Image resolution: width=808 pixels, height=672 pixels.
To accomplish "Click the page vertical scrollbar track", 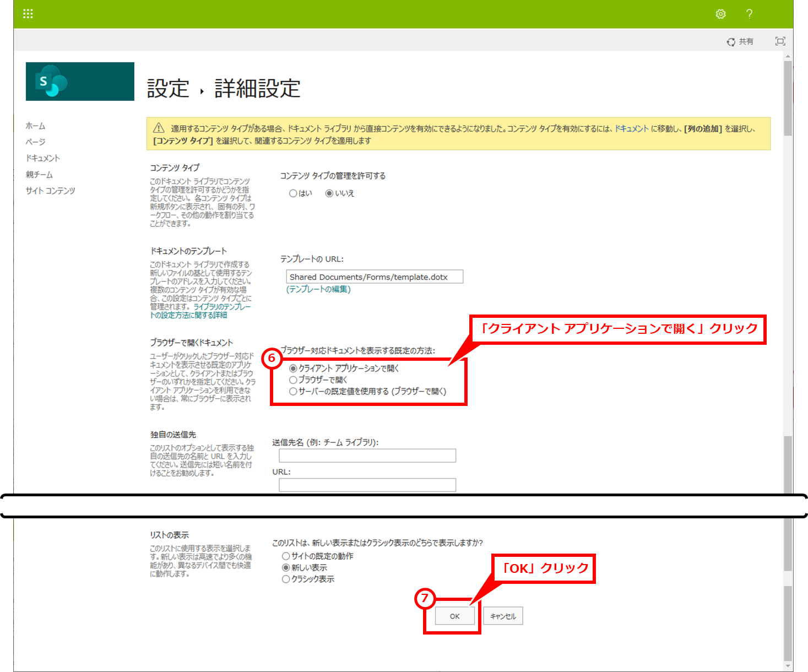I will [x=788, y=286].
